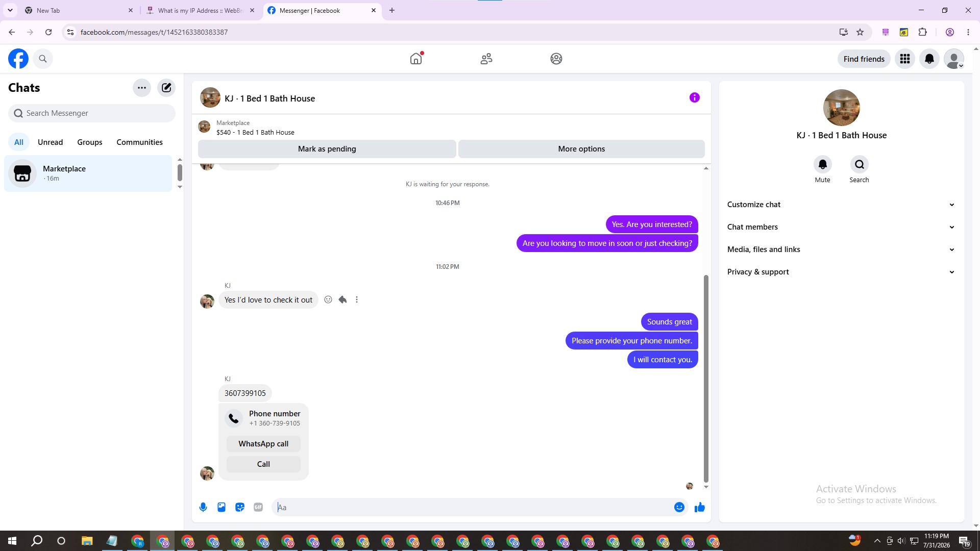Open the Chrome menu three dots
Viewport: 980px width, 551px height.
pos(968,32)
